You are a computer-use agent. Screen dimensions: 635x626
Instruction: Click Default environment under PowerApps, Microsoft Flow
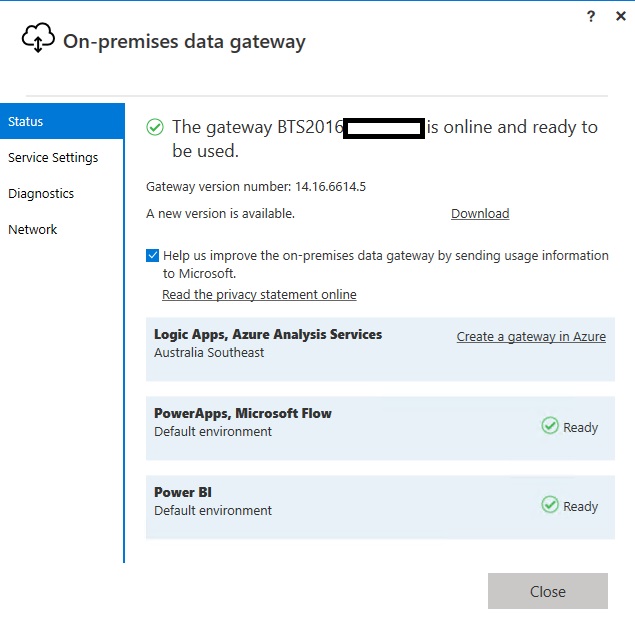[213, 432]
